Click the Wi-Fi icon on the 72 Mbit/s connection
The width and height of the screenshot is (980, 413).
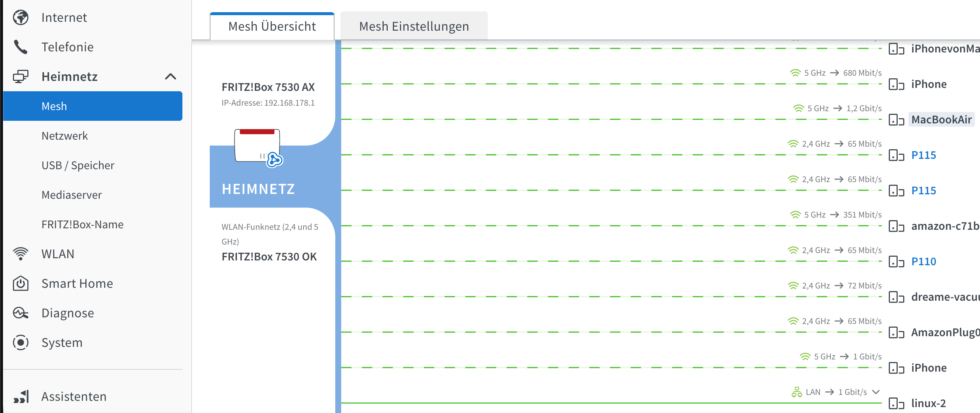click(793, 286)
